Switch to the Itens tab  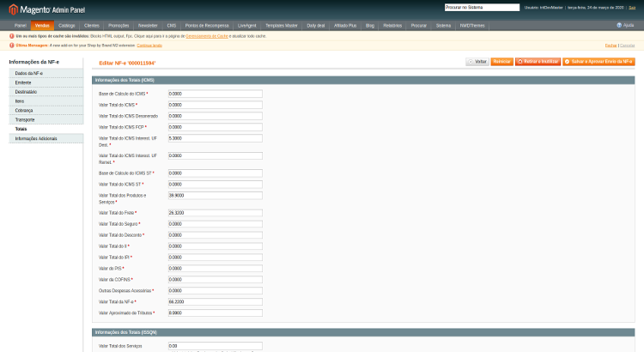pos(46,101)
